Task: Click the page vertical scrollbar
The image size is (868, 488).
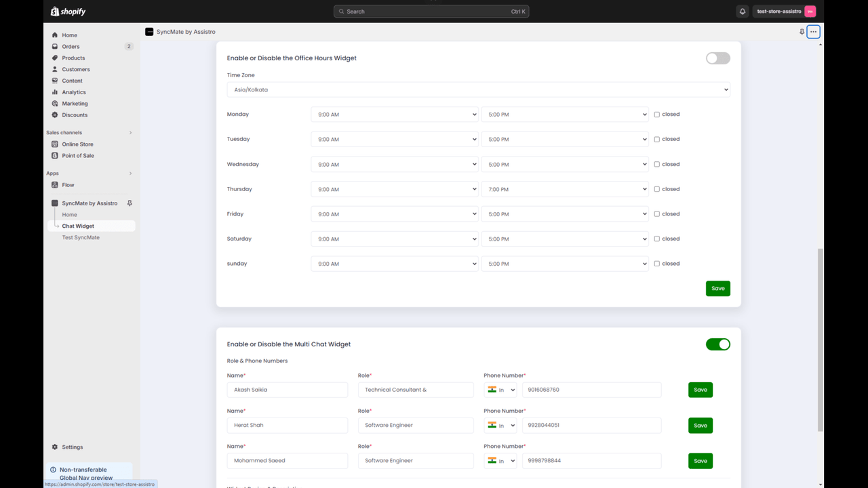Action: [x=821, y=339]
